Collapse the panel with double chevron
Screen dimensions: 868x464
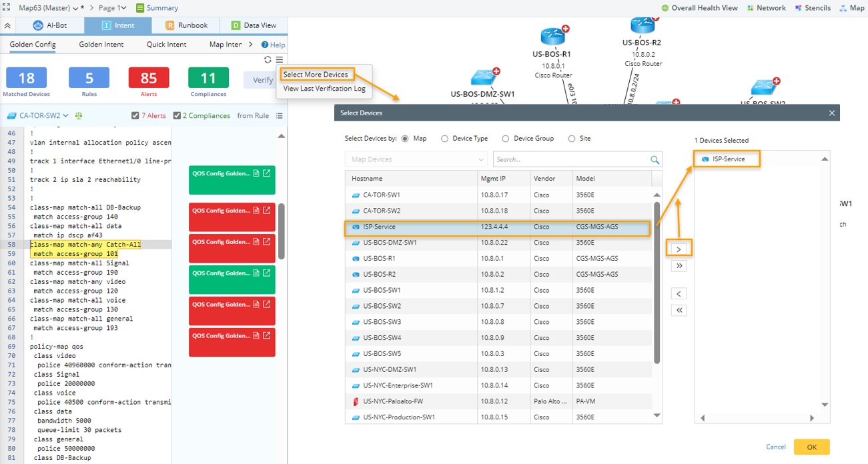pos(7,26)
